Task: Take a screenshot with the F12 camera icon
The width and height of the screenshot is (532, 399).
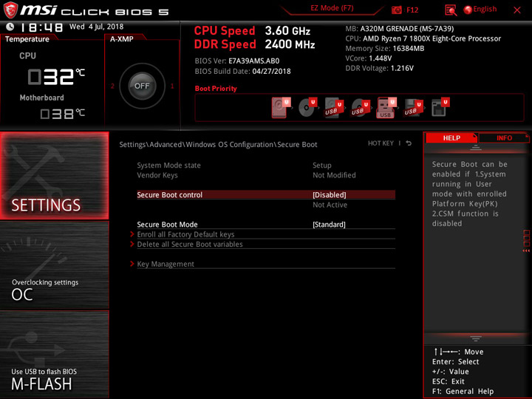Action: (x=396, y=10)
